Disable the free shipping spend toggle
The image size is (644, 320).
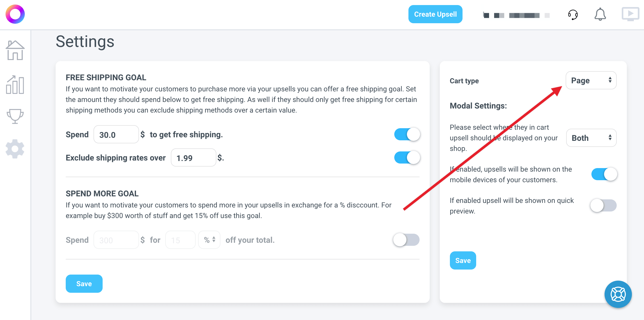[407, 134]
